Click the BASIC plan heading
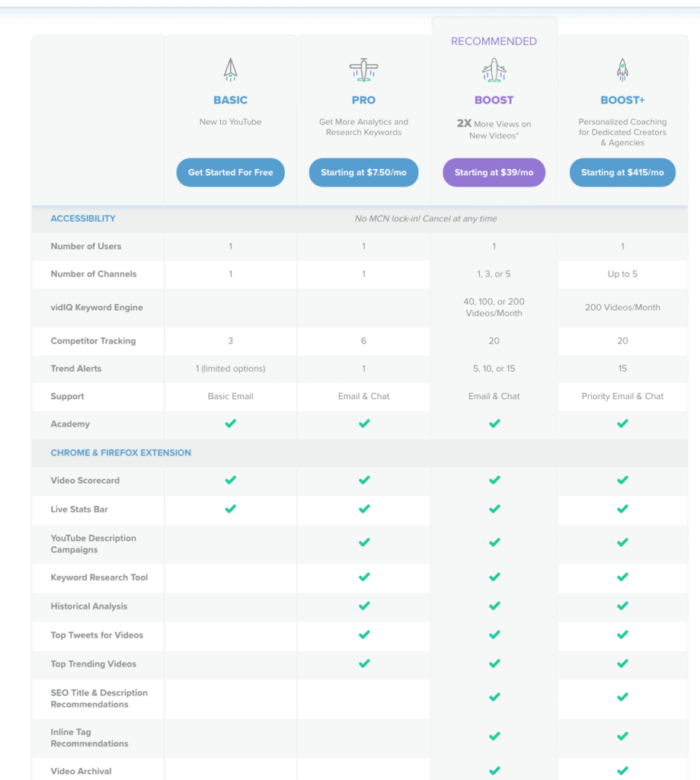The width and height of the screenshot is (700, 780). click(230, 100)
